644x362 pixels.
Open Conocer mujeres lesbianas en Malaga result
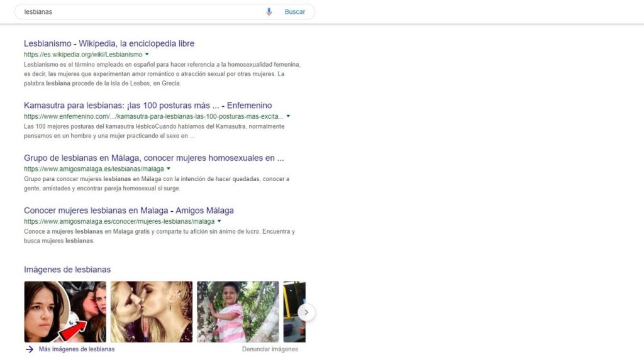128,210
